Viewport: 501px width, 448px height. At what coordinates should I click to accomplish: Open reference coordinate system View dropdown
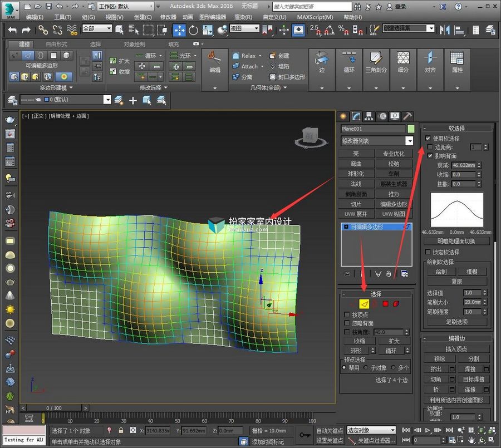244,28
